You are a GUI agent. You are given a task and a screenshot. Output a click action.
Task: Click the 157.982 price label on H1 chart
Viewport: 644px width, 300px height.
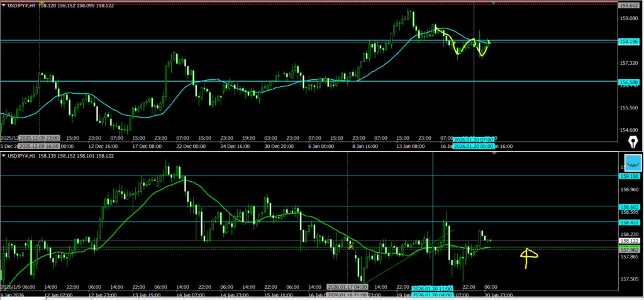(630, 248)
